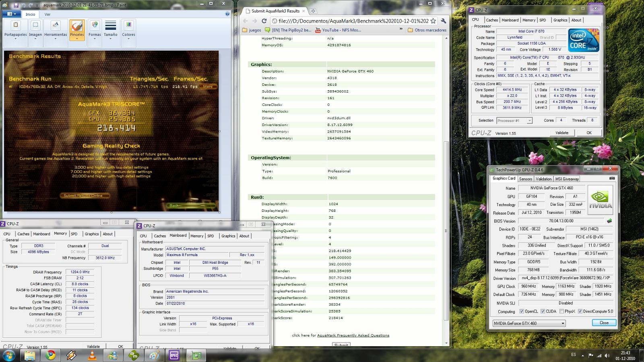The width and height of the screenshot is (644, 362).
Task: Click More button on the benchmark run row
Action: click(x=208, y=86)
